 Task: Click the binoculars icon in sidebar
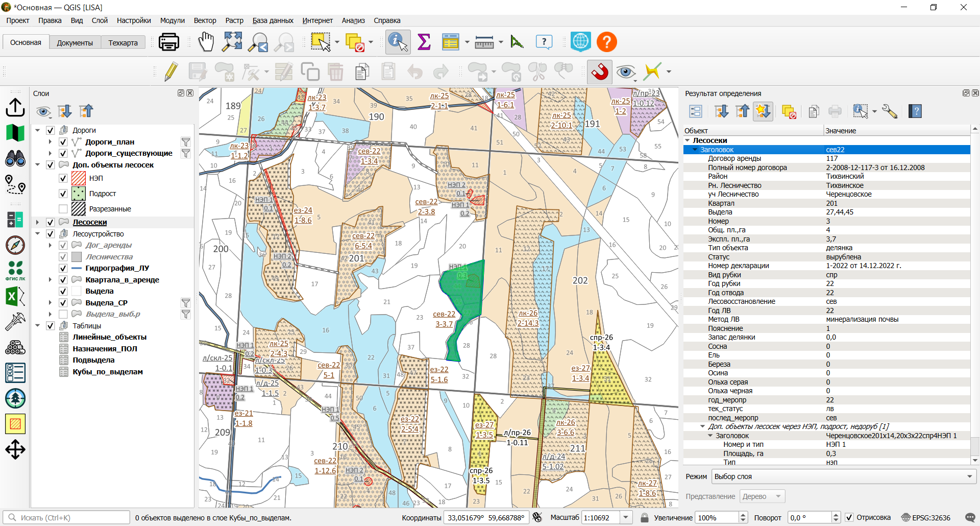tap(15, 159)
